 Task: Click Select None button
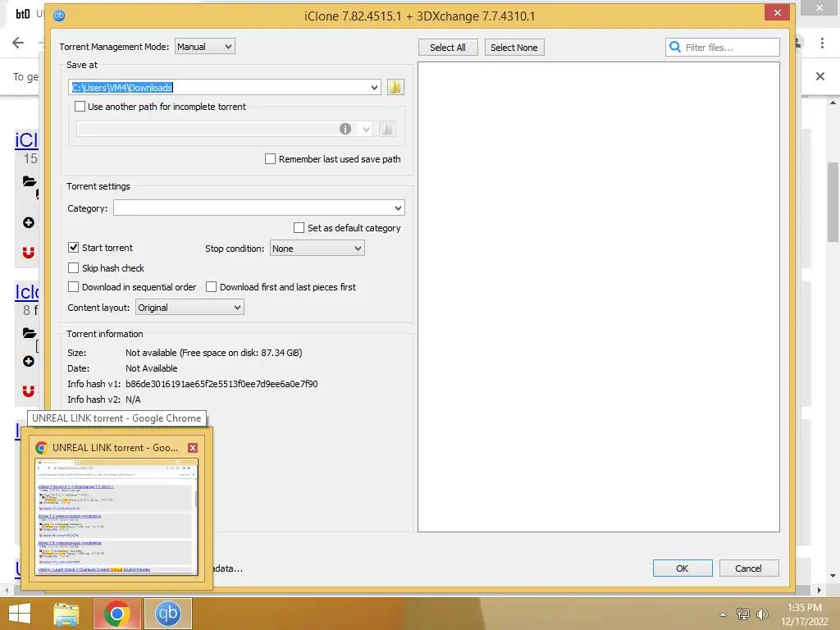514,47
